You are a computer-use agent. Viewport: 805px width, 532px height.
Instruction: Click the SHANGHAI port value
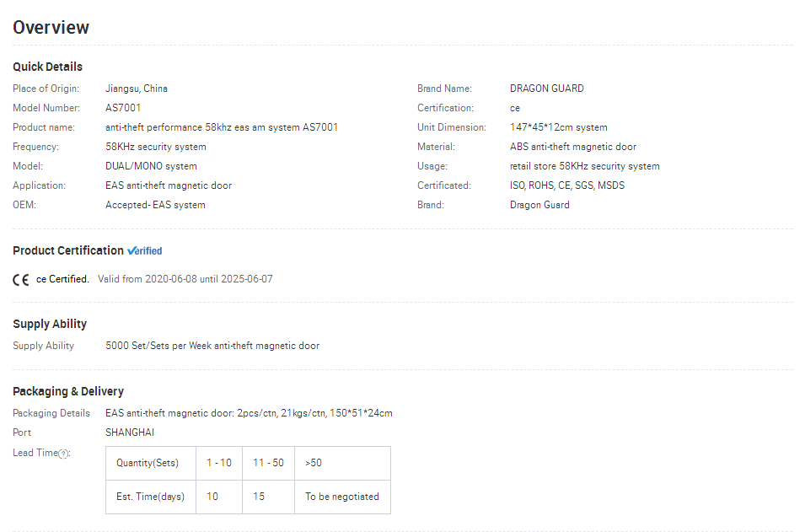(130, 433)
